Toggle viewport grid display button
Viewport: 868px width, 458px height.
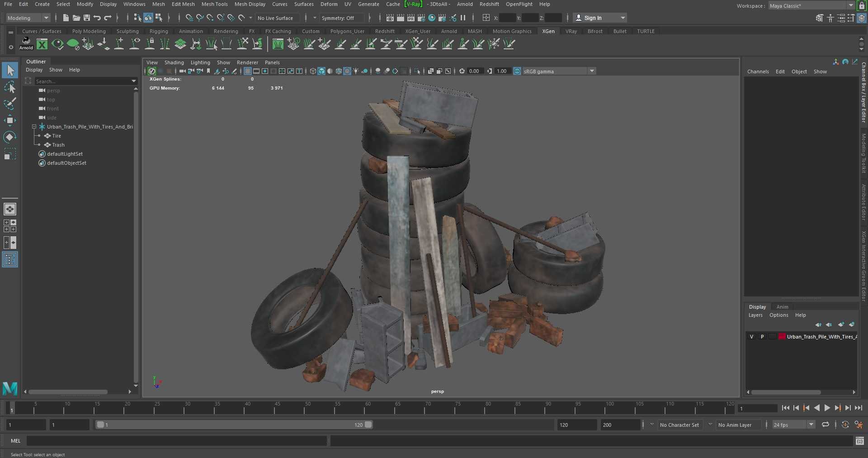[247, 71]
